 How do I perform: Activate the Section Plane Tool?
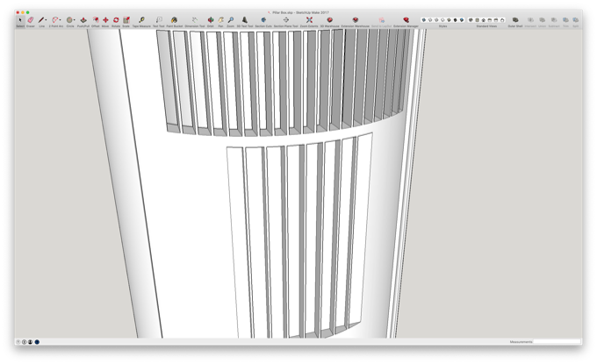tap(286, 20)
